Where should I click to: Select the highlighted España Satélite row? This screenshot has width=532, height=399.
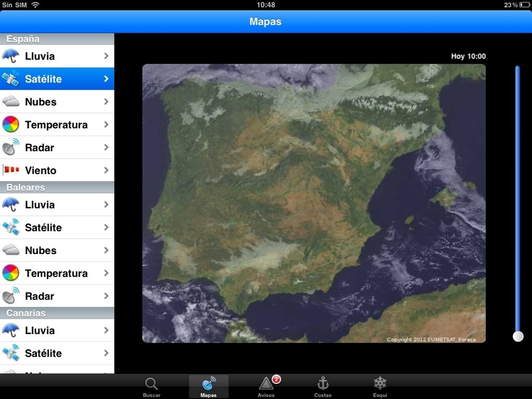[x=56, y=79]
